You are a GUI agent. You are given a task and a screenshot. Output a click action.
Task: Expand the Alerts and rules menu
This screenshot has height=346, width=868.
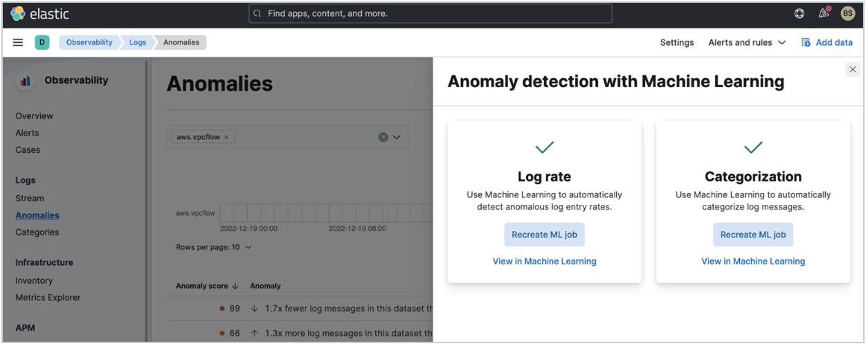(747, 42)
